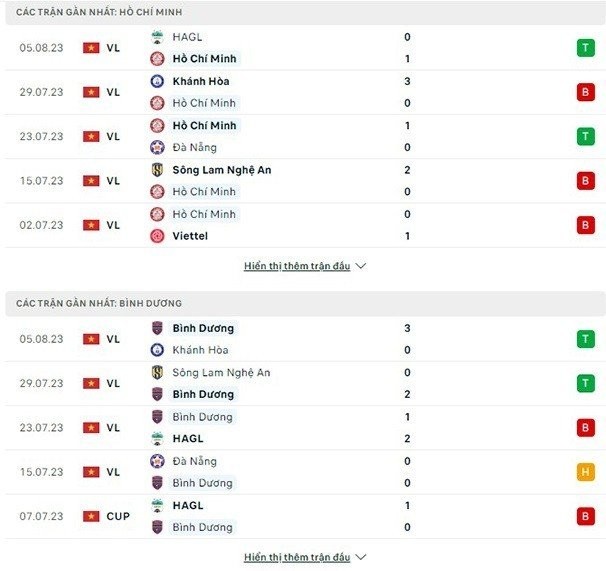The height and width of the screenshot is (571, 606).
Task: Click the Khánh Hòa club logo in the 29.07.23 Hồ Chí Minh match
Action: 157,81
